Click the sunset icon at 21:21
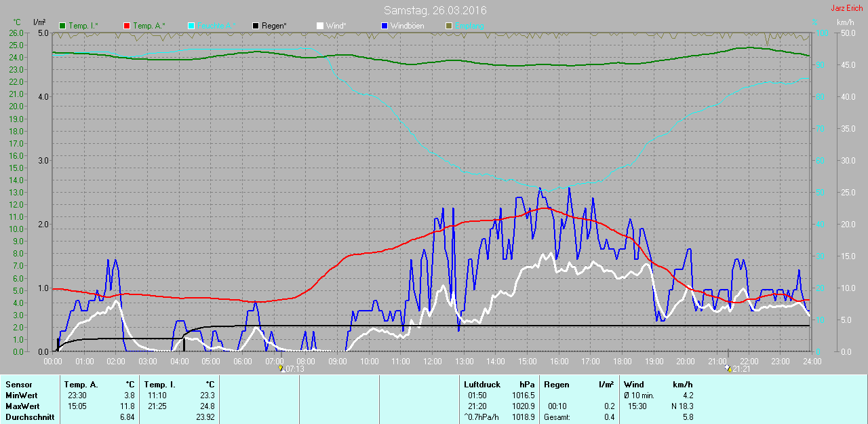 pos(728,368)
